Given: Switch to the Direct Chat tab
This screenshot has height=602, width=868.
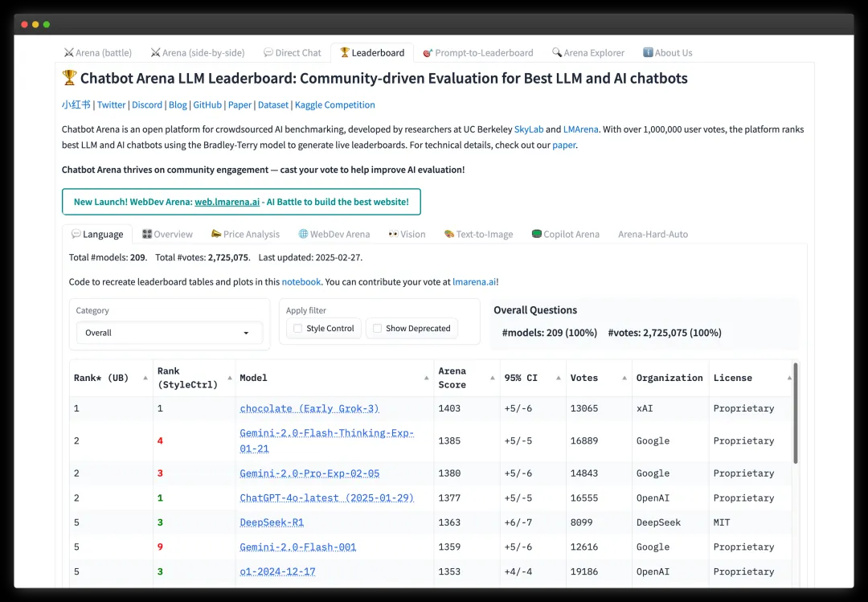Looking at the screenshot, I should [x=293, y=52].
